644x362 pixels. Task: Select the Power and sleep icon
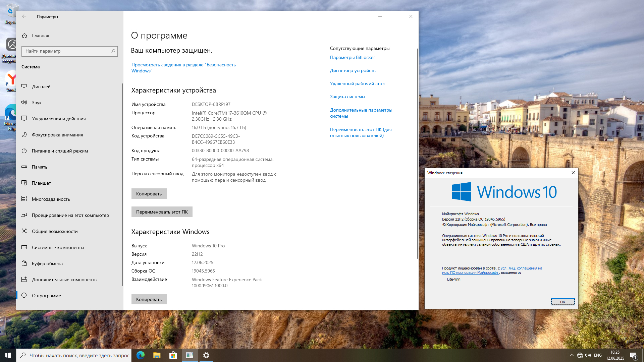24,150
